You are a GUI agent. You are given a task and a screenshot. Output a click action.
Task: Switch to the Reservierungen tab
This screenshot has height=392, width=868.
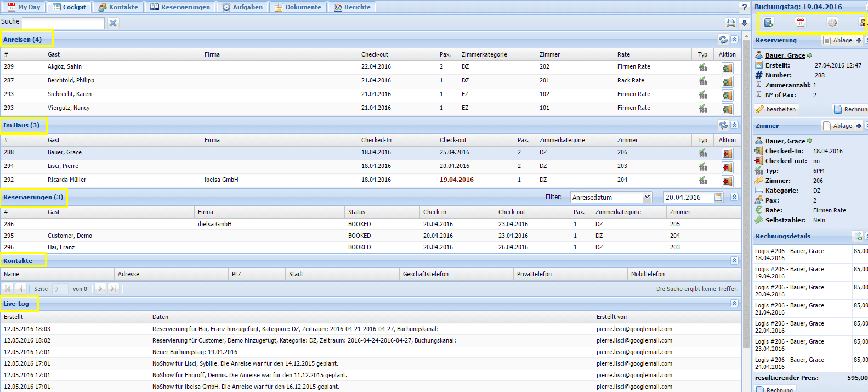[x=180, y=7]
